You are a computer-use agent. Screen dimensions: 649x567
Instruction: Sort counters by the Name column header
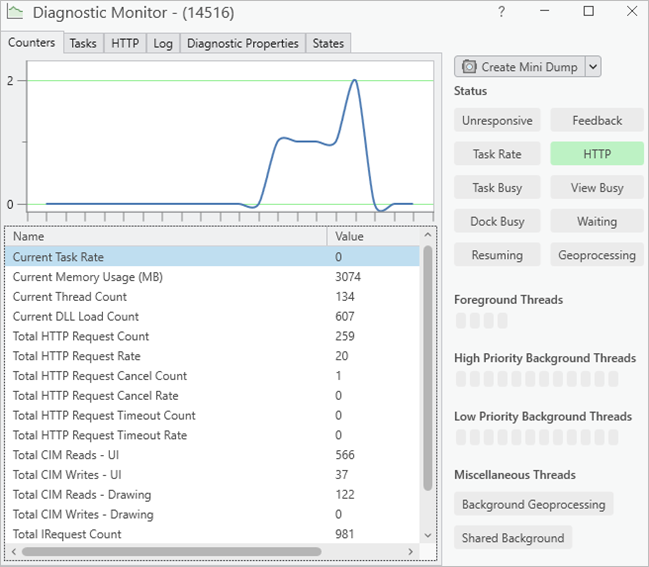pyautogui.click(x=166, y=237)
